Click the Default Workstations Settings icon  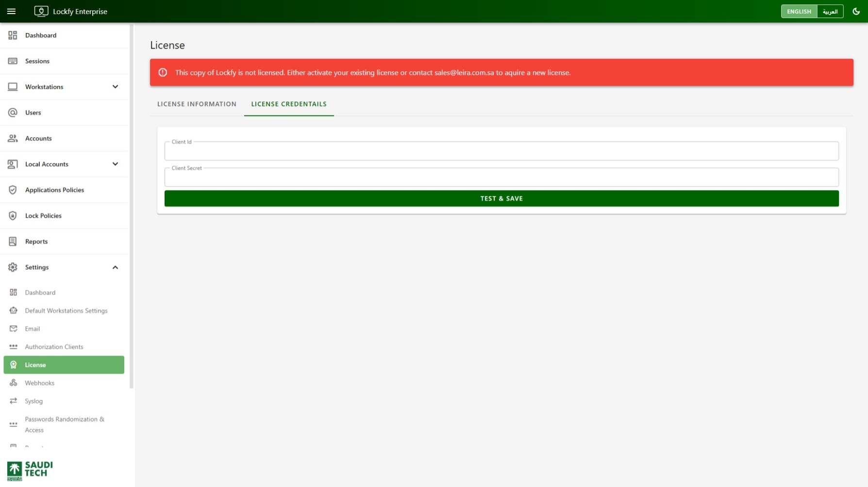tap(14, 310)
